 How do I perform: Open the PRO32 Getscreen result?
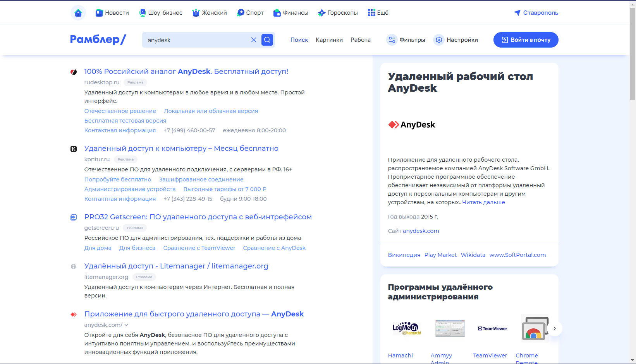198,217
